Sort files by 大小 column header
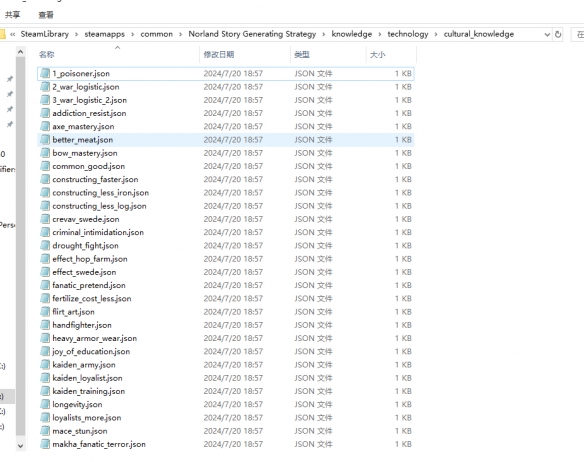Viewport: 584px width, 462px height. (x=377, y=55)
